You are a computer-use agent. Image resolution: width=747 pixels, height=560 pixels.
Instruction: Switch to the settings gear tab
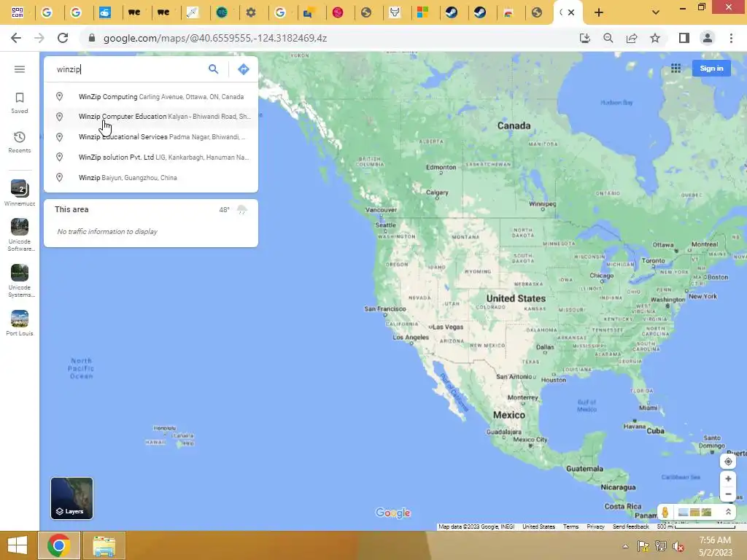click(x=251, y=12)
